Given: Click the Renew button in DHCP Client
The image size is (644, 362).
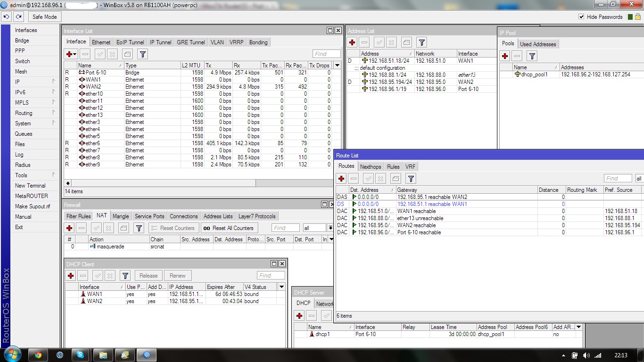Looking at the screenshot, I should pos(177,276).
